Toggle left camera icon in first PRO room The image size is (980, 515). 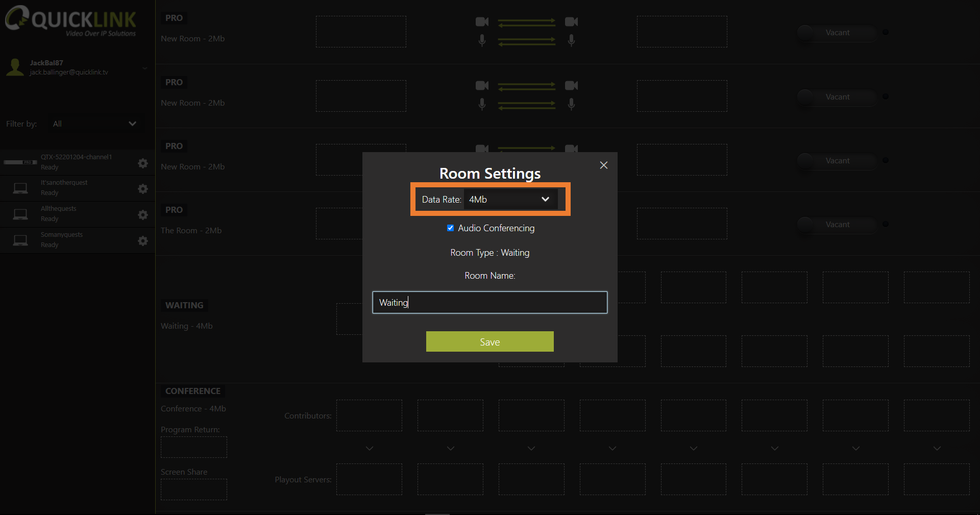[482, 21]
